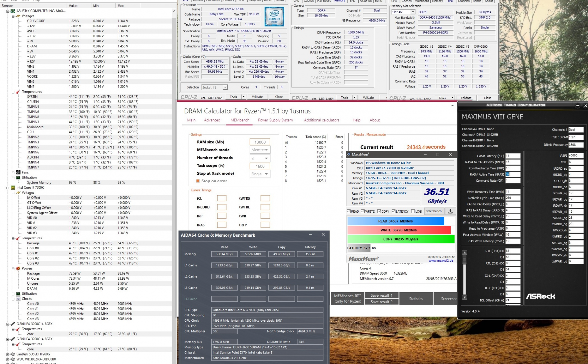Click the SanDisk SDSSDHII960G drive icon
The image size is (588, 364).
click(13, 354)
